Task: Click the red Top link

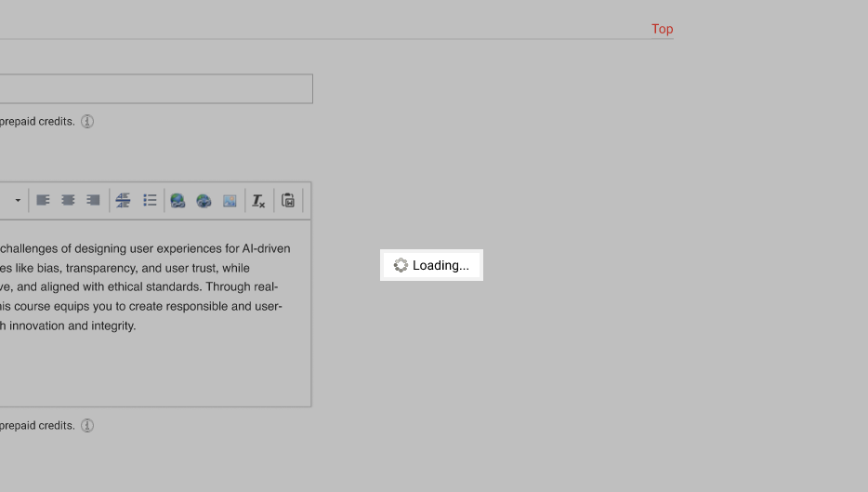Action: click(x=662, y=29)
